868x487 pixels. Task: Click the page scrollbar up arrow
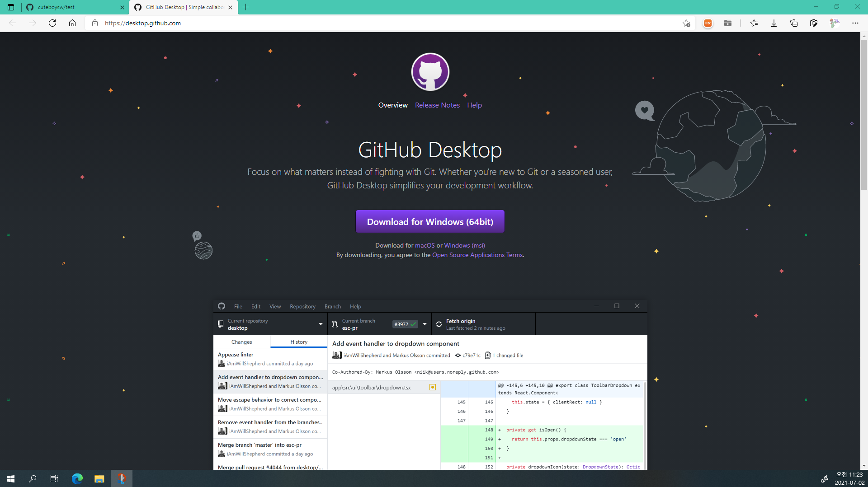864,36
